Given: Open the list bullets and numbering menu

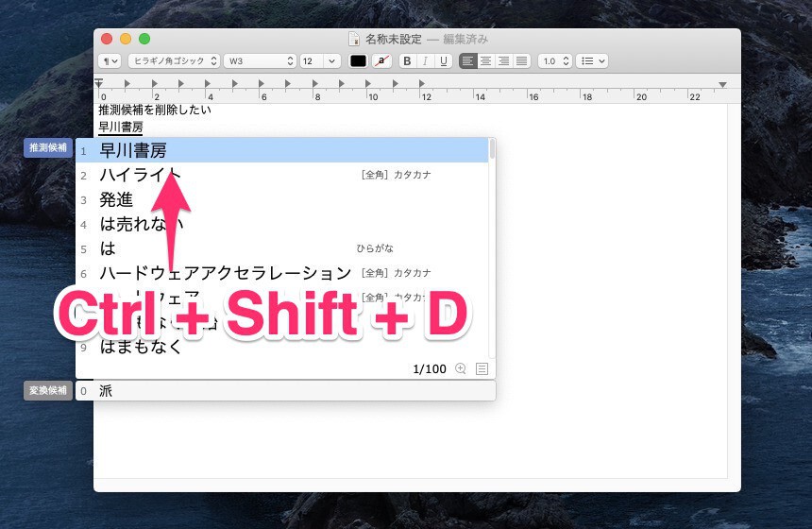Looking at the screenshot, I should pos(592,60).
